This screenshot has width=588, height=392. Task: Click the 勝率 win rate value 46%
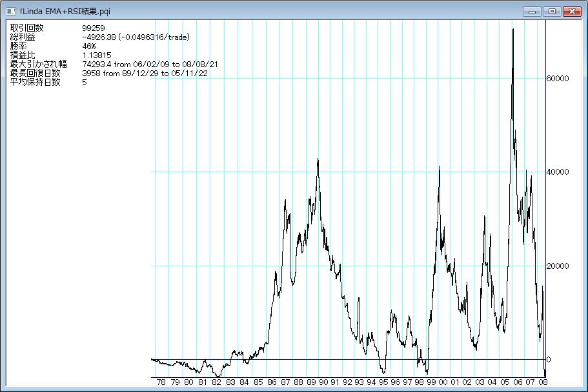click(89, 46)
